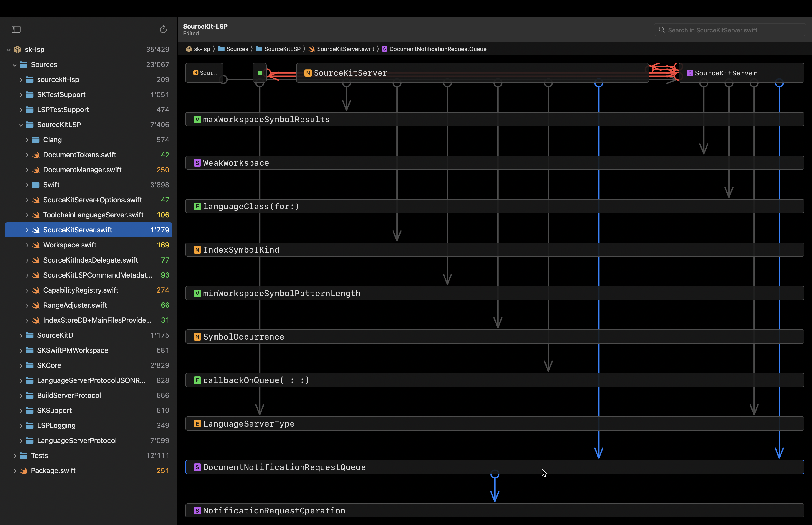Expand the sourcekit-lsp folder chevron
812x525 pixels.
(x=21, y=80)
